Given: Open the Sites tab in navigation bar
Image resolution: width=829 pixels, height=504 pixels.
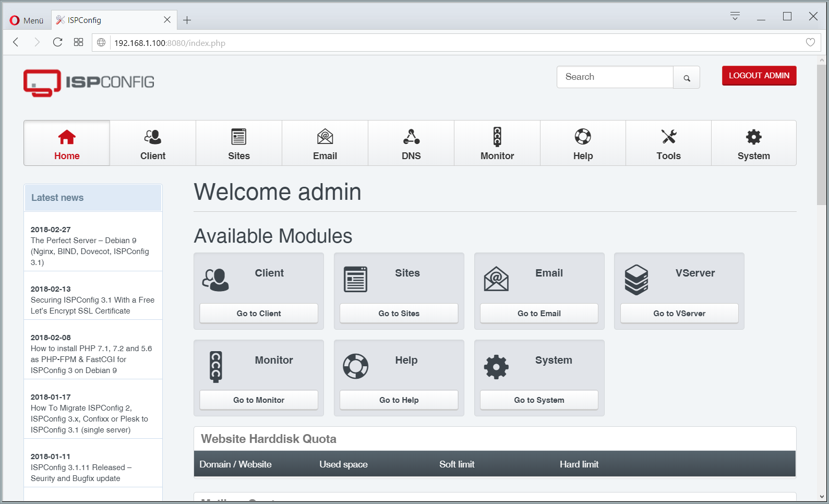Looking at the screenshot, I should 239,143.
